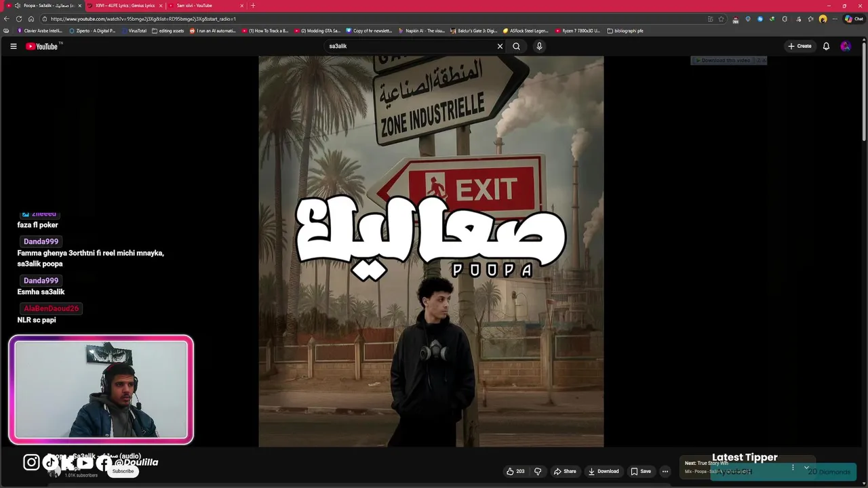Click chat message 'NLR sc papi'
The height and width of the screenshot is (488, 868).
(x=37, y=320)
